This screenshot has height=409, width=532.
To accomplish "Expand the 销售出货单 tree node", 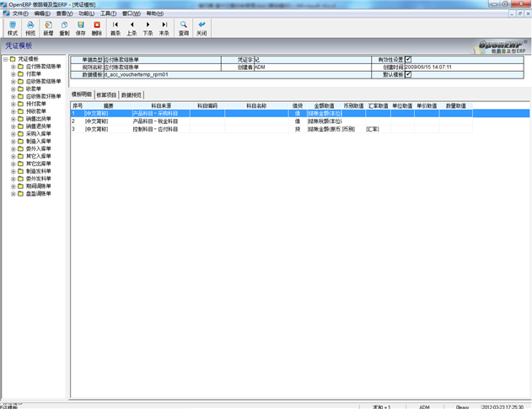I will (x=13, y=119).
